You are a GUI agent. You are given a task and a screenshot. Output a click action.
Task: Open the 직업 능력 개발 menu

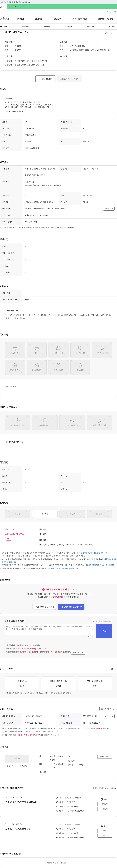click(80, 19)
